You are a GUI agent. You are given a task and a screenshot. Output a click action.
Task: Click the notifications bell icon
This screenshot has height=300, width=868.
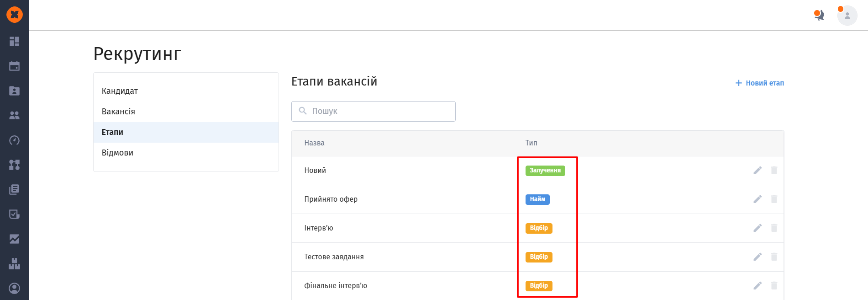(x=819, y=16)
